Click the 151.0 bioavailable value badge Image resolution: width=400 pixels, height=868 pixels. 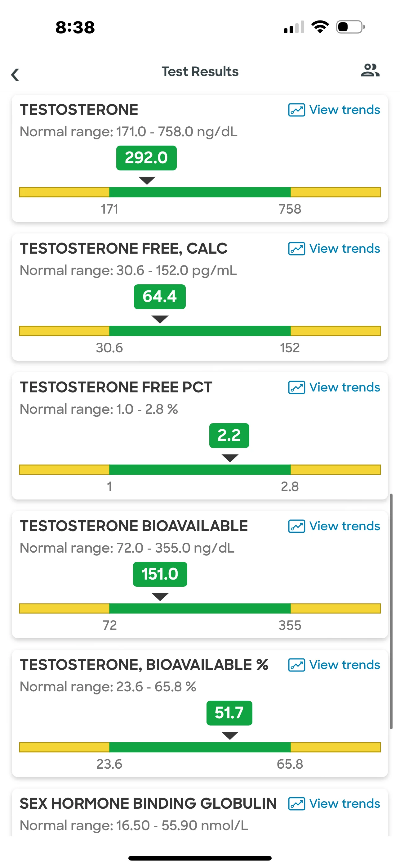point(160,575)
